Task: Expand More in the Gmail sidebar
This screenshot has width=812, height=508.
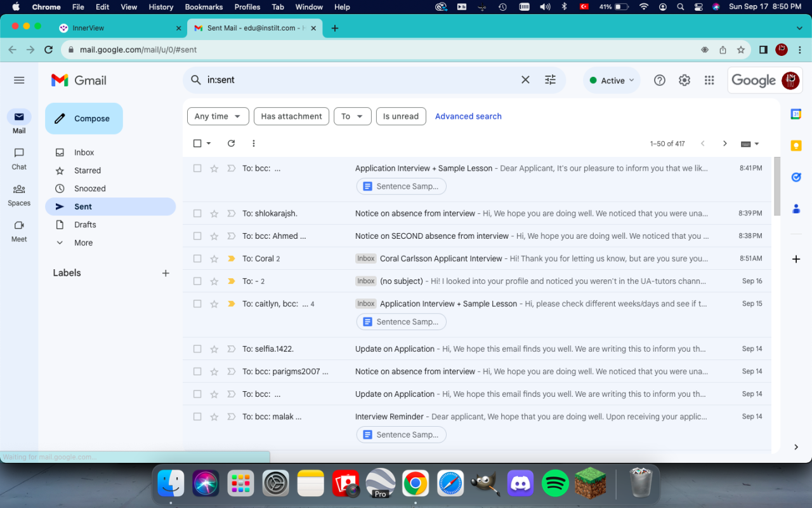Action: pyautogui.click(x=83, y=243)
